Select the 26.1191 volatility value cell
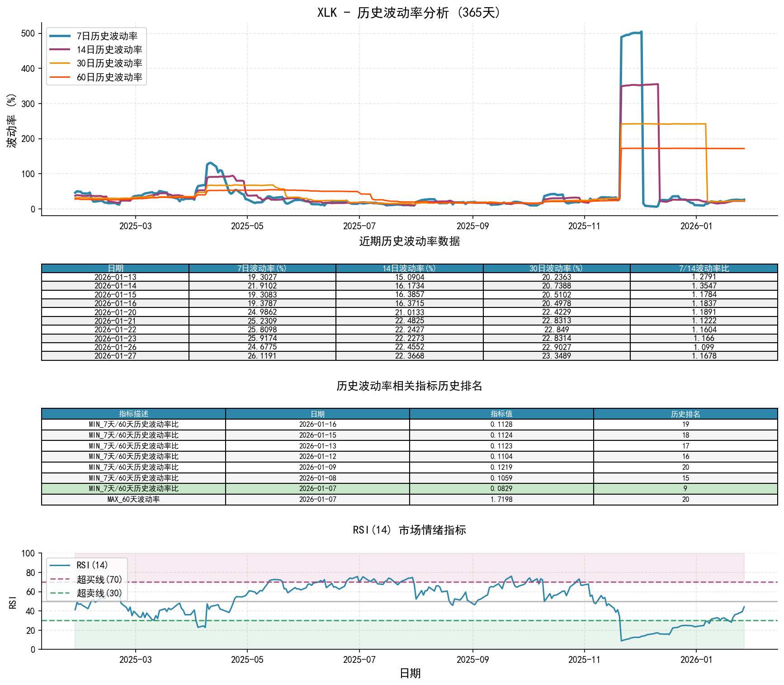 coord(262,356)
